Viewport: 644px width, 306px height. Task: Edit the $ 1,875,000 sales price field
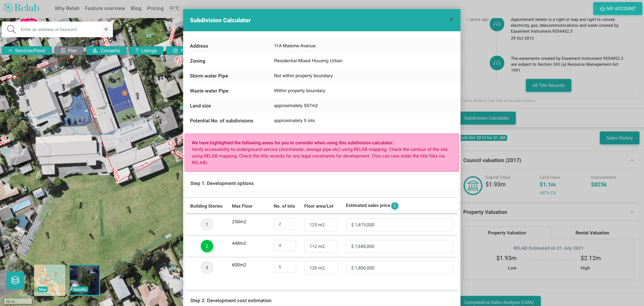pyautogui.click(x=400, y=225)
